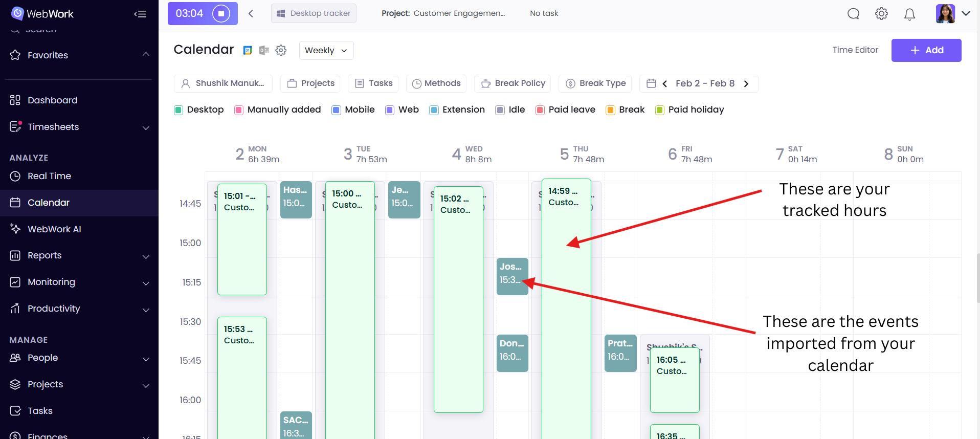This screenshot has height=439, width=980.
Task: Toggle the Desktop legend checkbox
Action: pos(179,110)
